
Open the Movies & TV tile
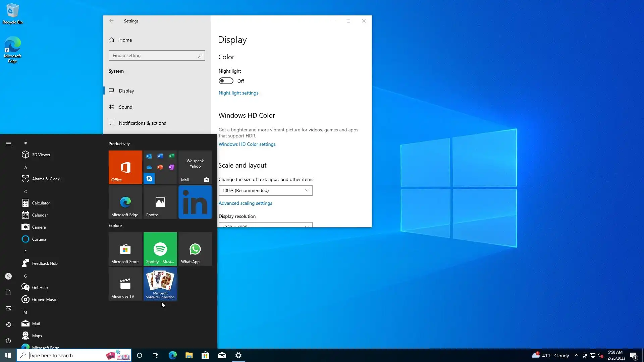pos(125,284)
